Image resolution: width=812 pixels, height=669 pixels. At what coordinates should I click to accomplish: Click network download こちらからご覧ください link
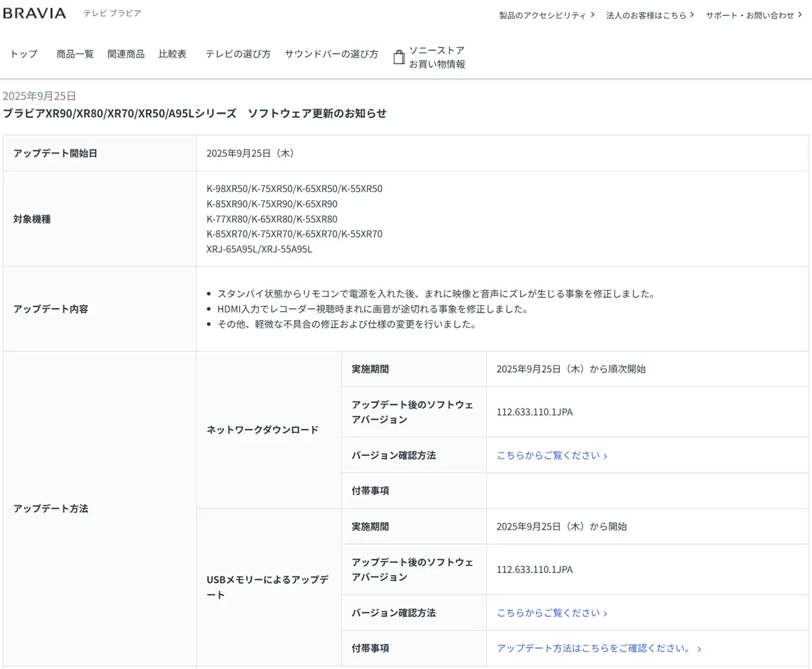coord(552,455)
